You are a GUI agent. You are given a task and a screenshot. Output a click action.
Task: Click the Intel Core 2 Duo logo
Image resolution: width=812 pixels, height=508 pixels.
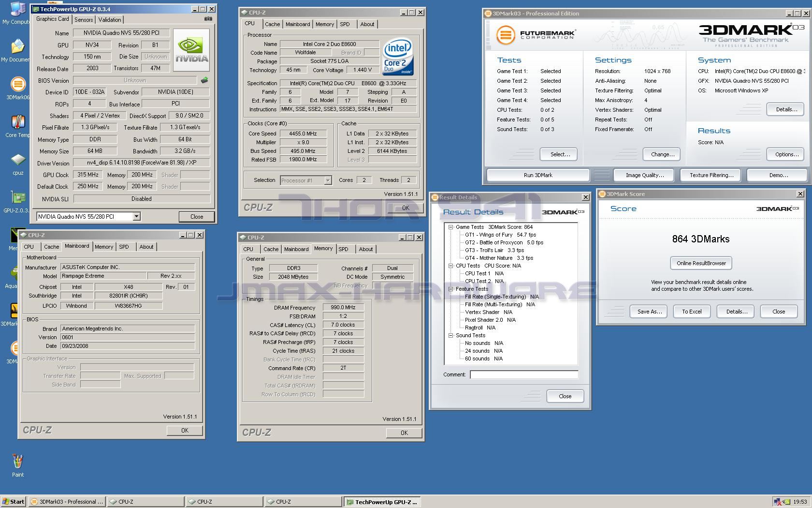tap(398, 57)
